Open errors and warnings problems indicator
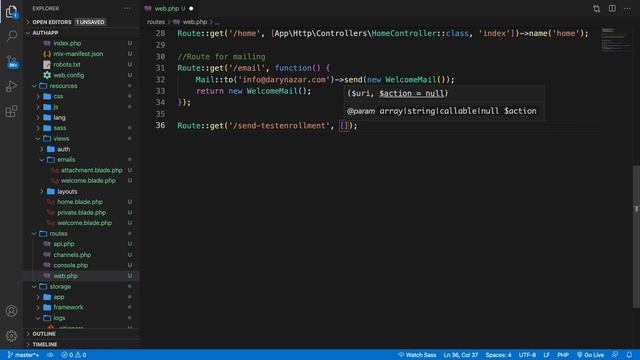Viewport: 640px width, 360px height. [74, 355]
